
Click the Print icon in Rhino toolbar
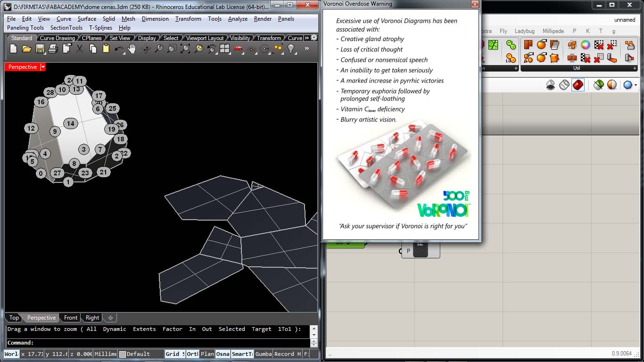[x=53, y=49]
